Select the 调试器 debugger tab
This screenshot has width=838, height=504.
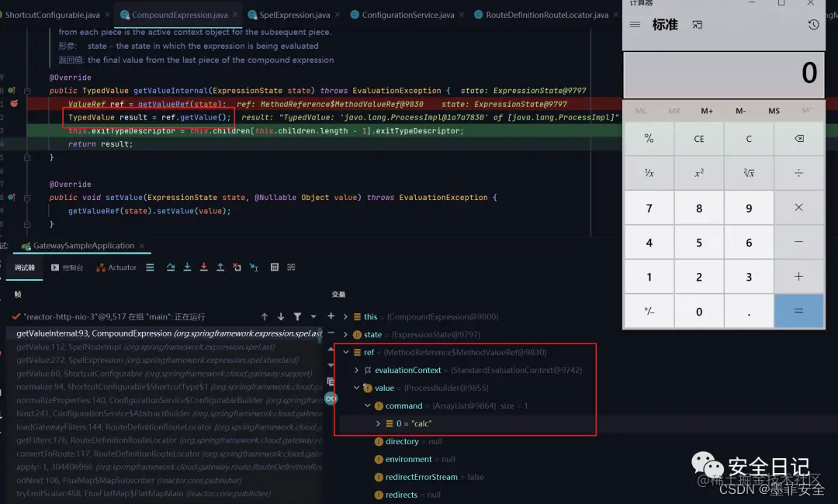25,268
